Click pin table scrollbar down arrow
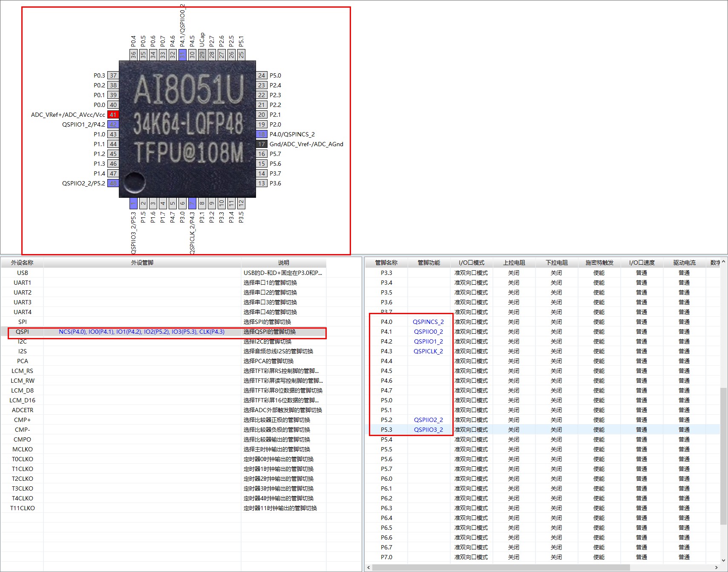The width and height of the screenshot is (728, 572). pyautogui.click(x=723, y=560)
